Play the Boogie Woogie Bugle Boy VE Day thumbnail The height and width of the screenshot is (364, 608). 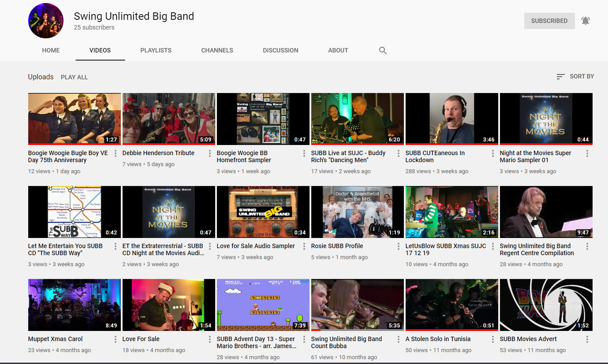74,118
